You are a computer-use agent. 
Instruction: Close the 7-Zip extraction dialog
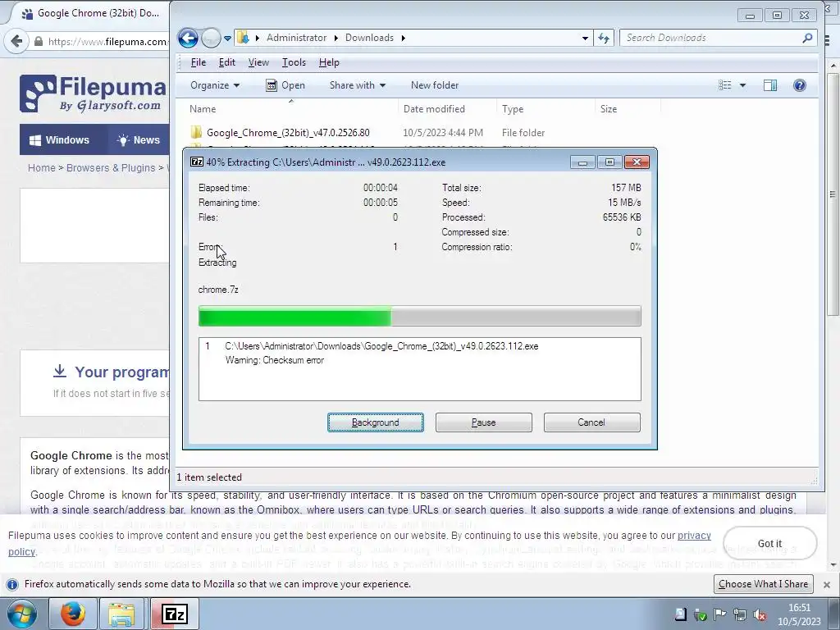(637, 162)
